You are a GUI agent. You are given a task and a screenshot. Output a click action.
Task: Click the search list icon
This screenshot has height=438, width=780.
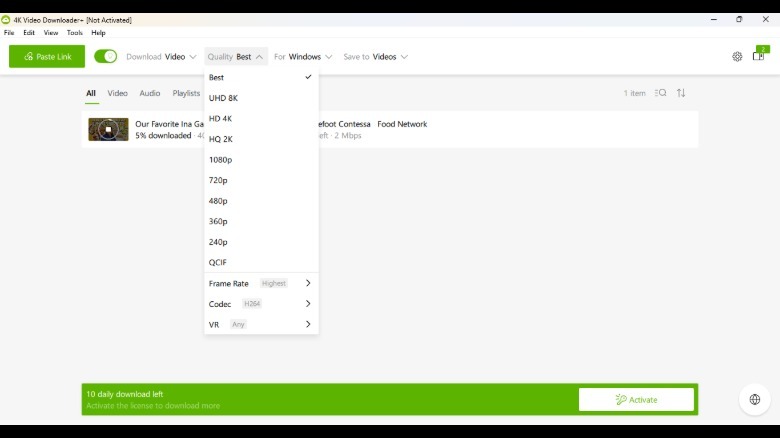pyautogui.click(x=660, y=93)
